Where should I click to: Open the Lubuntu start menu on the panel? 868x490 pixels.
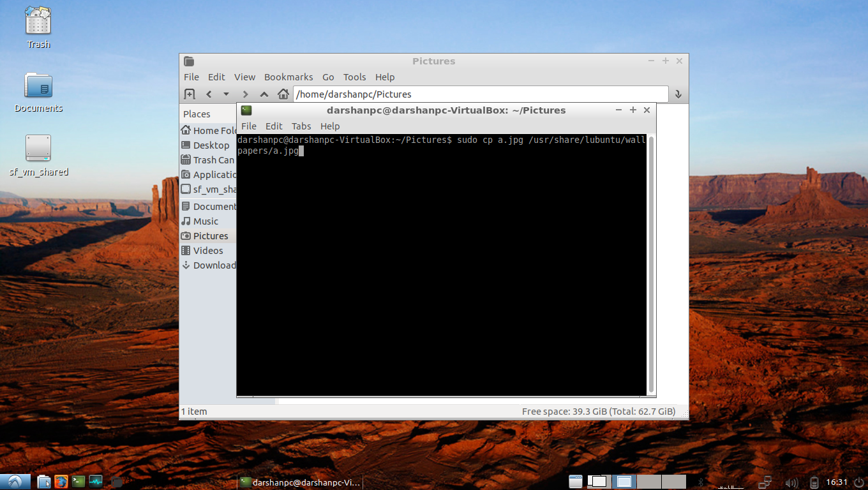point(15,482)
